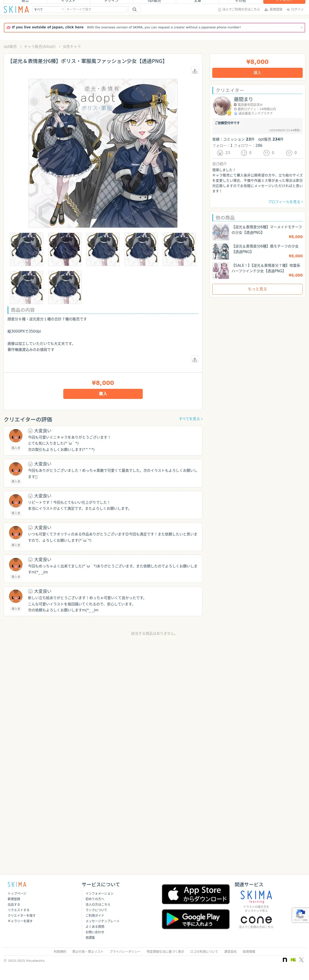Click the orange 購入 button under the top price
Screen dimensions: 309x980
coord(257,73)
